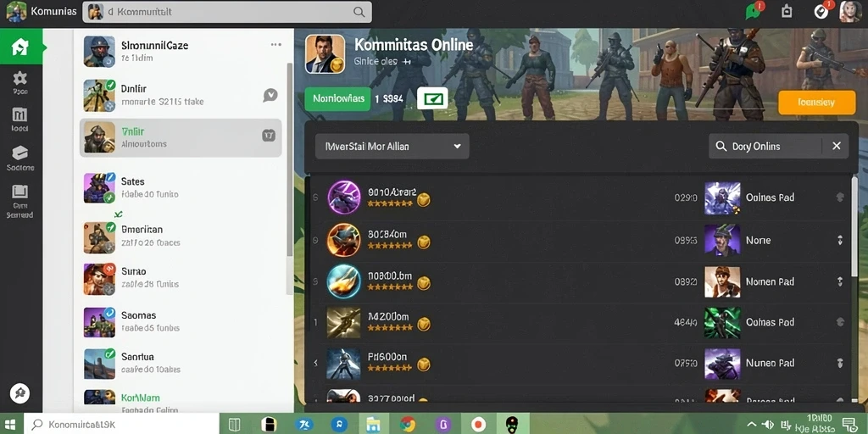Click the top Kommunitalt search field
Screen dimensions: 868x434
(x=227, y=12)
